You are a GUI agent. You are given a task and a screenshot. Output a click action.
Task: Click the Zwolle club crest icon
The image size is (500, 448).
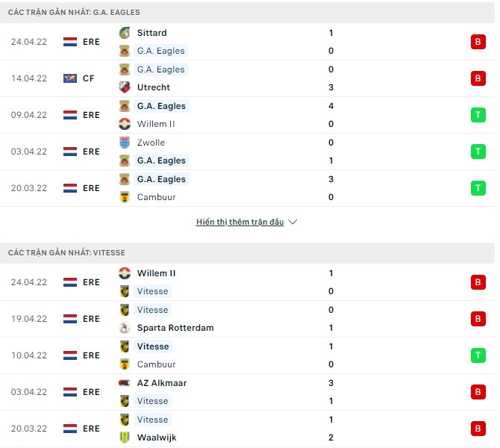pyautogui.click(x=125, y=143)
